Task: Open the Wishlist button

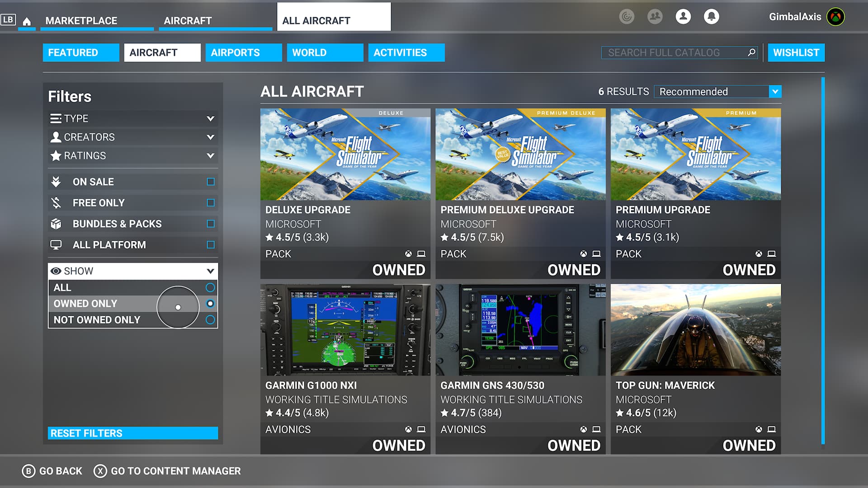Action: (x=796, y=52)
